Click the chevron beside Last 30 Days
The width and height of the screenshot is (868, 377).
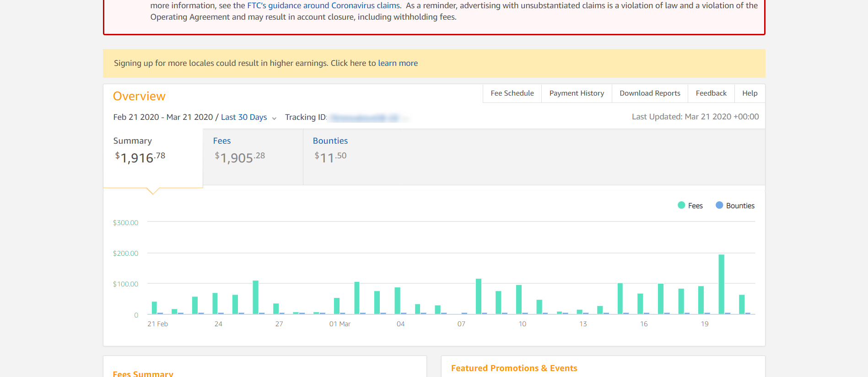coord(274,118)
